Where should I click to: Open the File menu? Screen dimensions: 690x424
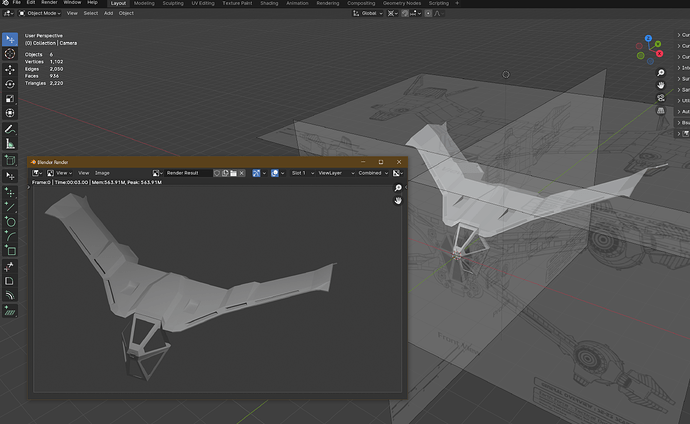(17, 3)
